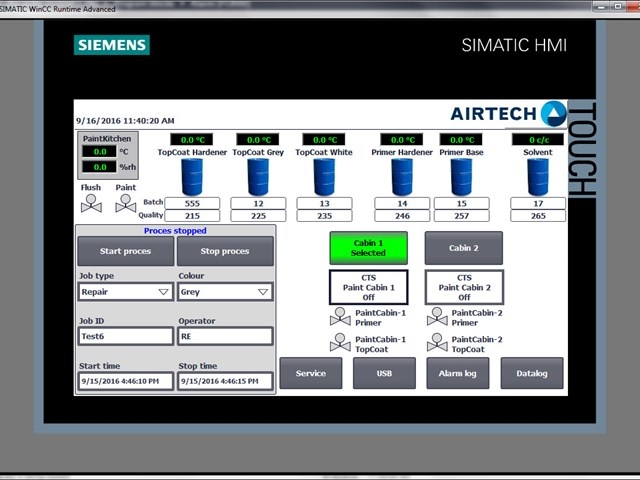Image resolution: width=640 pixels, height=480 pixels.
Task: Select the Solvent barrel
Action: pos(538,177)
